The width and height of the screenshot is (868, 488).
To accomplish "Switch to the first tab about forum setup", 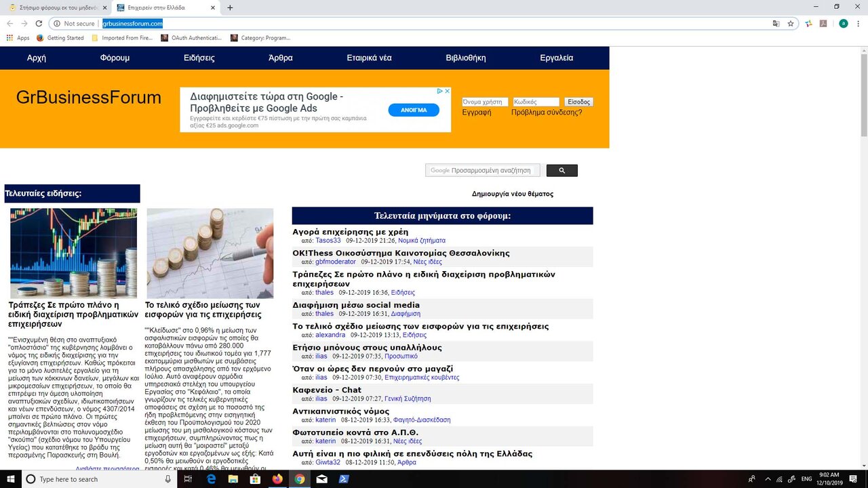I will click(58, 7).
